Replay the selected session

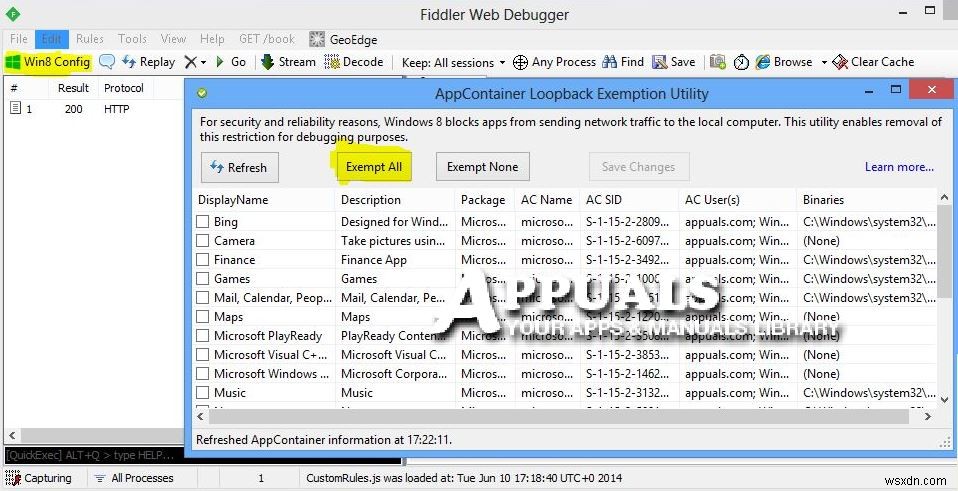point(148,62)
